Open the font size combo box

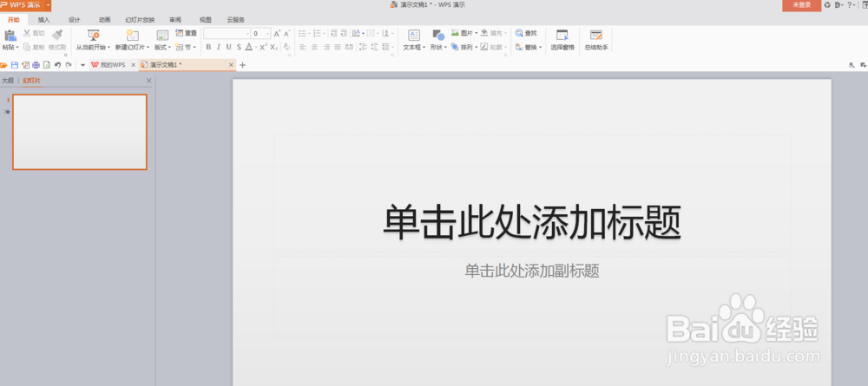[260, 34]
